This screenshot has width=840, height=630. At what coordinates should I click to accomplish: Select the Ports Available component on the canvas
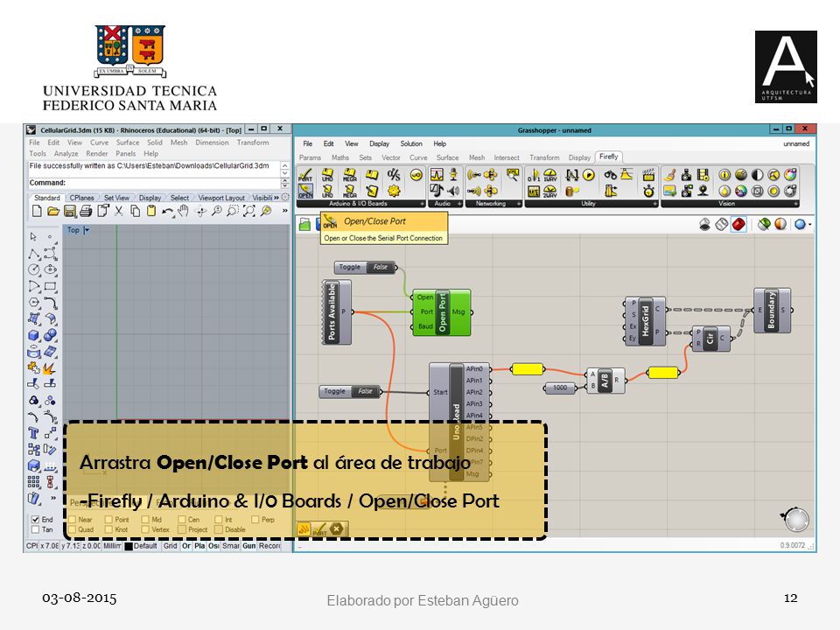337,311
